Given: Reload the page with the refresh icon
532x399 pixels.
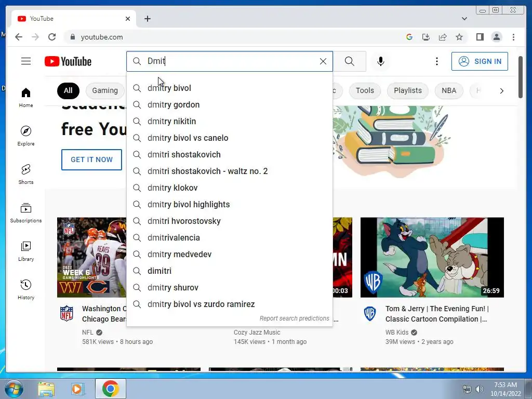Looking at the screenshot, I should pos(52,37).
